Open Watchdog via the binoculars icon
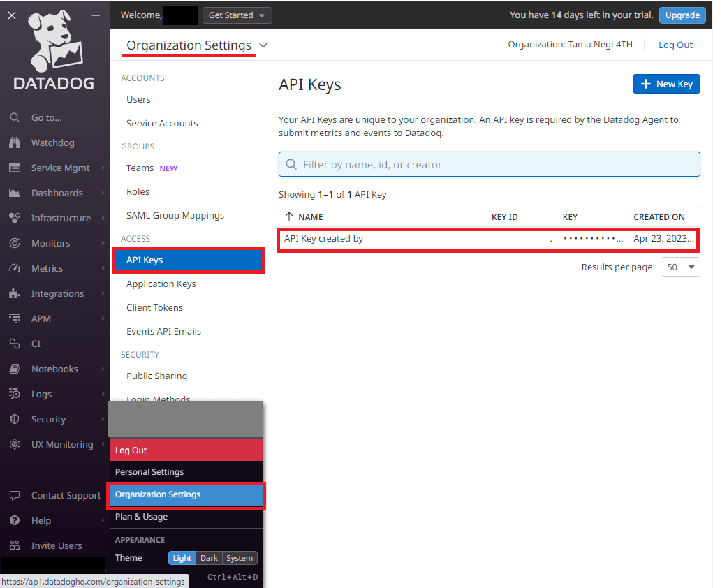The image size is (713, 588). click(15, 142)
